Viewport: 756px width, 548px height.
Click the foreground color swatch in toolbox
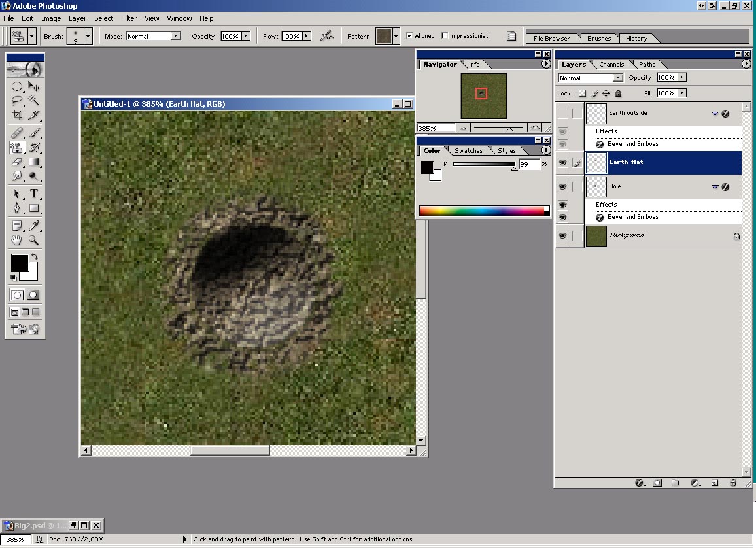point(20,263)
